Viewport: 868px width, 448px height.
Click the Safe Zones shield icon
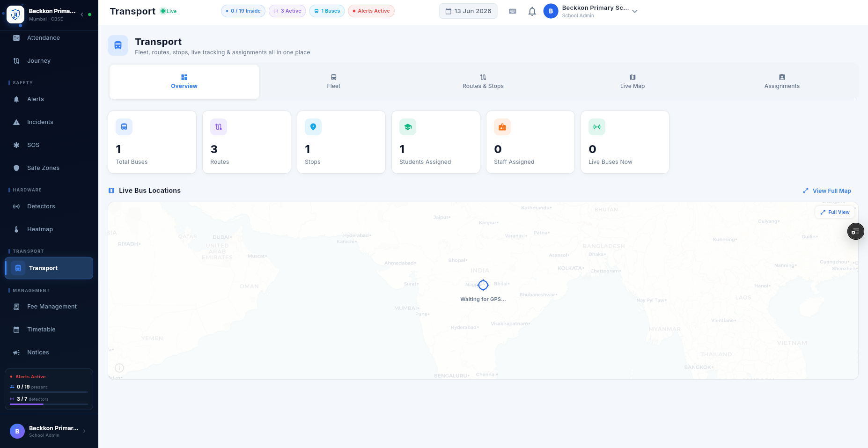coord(16,168)
